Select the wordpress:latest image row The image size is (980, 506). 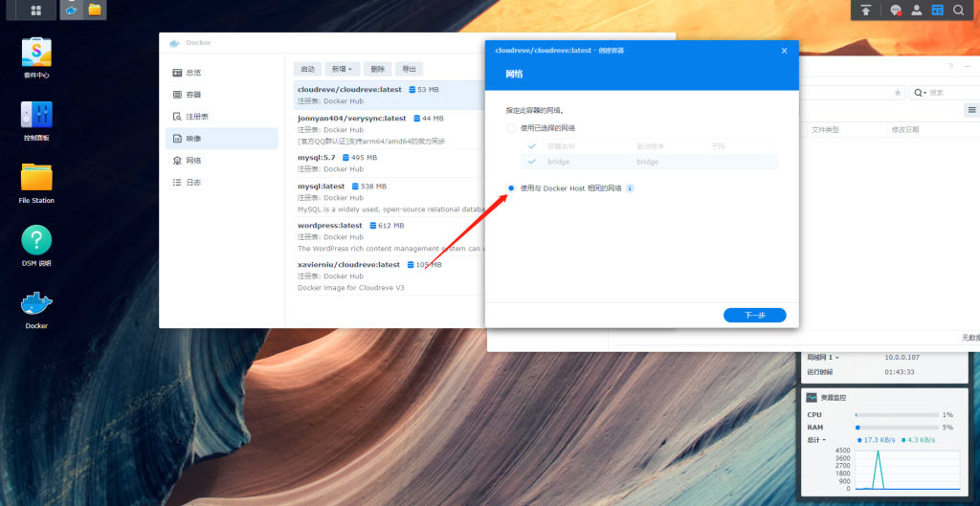coord(390,236)
